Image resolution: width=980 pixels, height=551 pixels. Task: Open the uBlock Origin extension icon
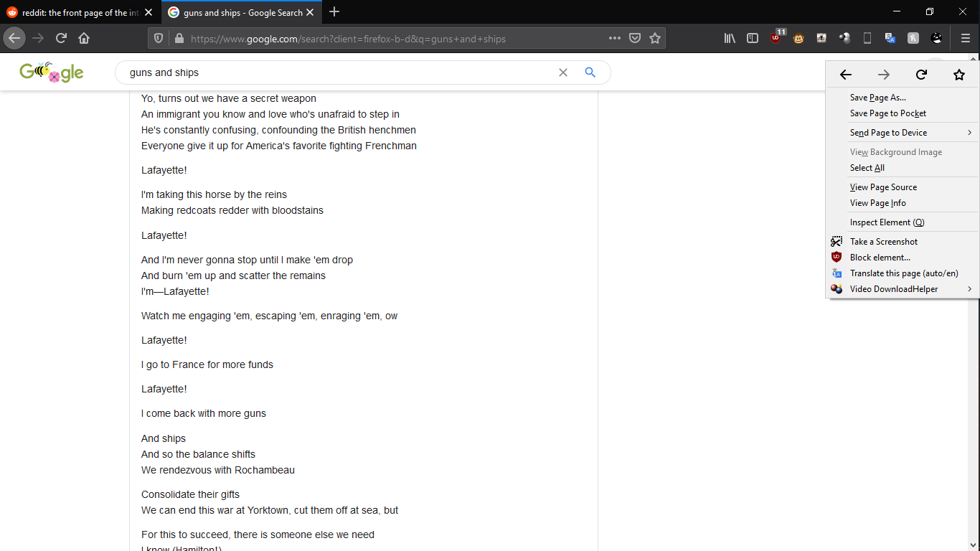point(776,39)
